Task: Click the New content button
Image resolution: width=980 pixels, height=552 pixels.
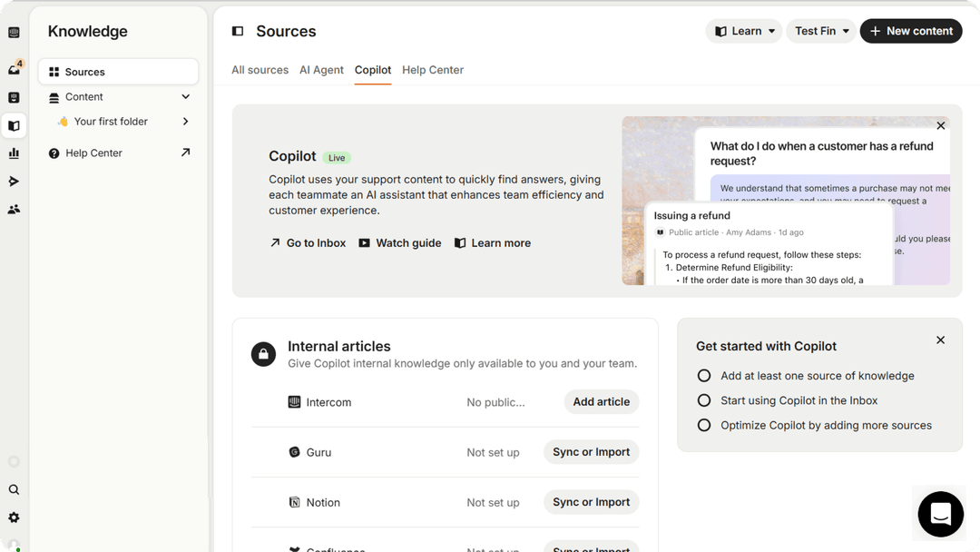Action: (x=910, y=30)
